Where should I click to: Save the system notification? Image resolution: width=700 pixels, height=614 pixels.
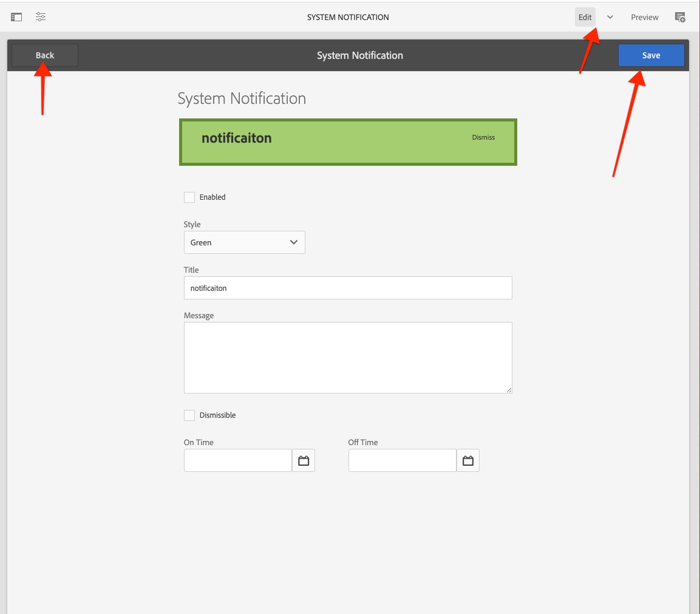[x=651, y=55]
